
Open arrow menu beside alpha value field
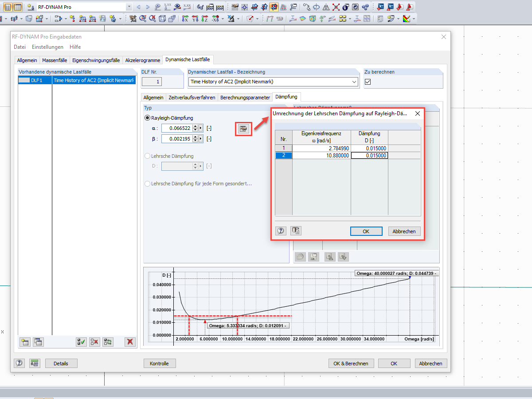[201, 128]
